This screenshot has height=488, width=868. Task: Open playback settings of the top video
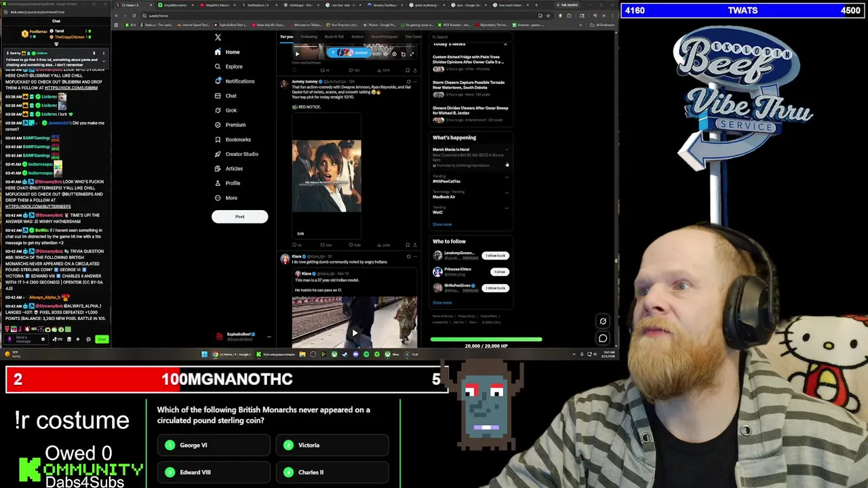coord(394,54)
